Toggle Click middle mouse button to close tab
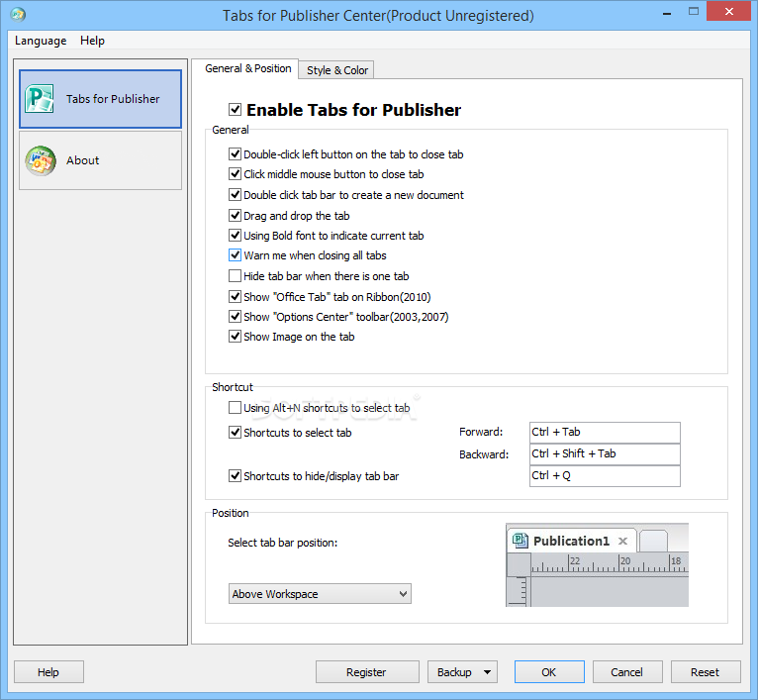The width and height of the screenshot is (758, 700). click(x=235, y=173)
